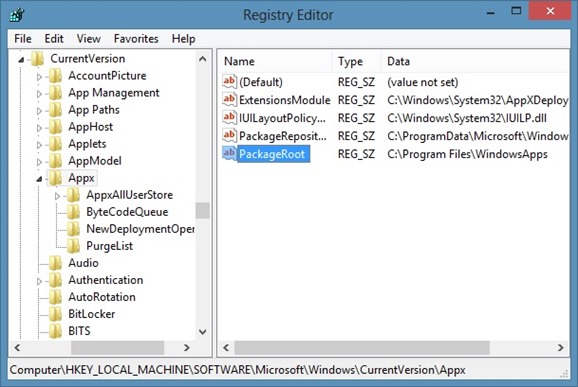Expand the AccountPicture key
Image resolution: width=578 pixels, height=387 pixels.
(39, 77)
